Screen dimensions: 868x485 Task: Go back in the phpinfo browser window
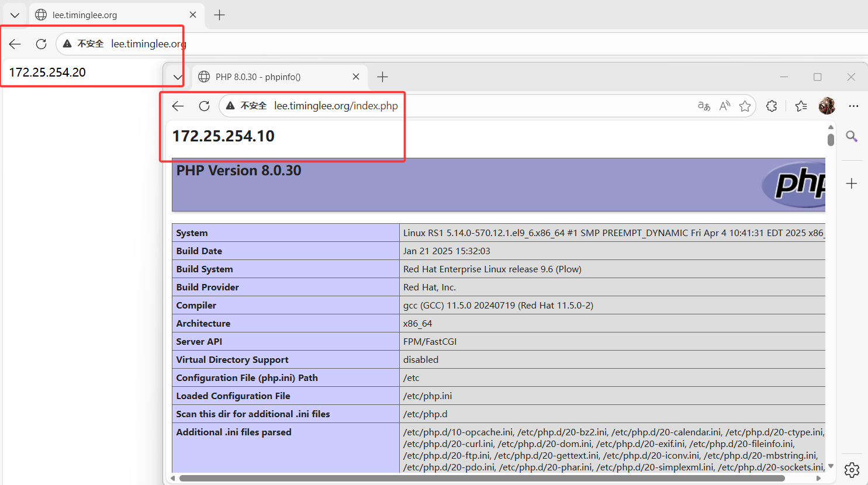(178, 106)
